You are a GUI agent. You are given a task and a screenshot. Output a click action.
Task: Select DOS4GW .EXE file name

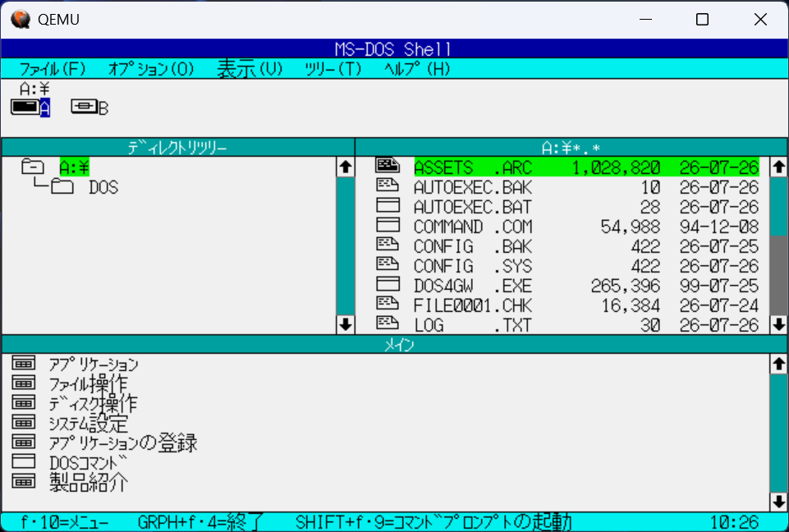point(473,286)
